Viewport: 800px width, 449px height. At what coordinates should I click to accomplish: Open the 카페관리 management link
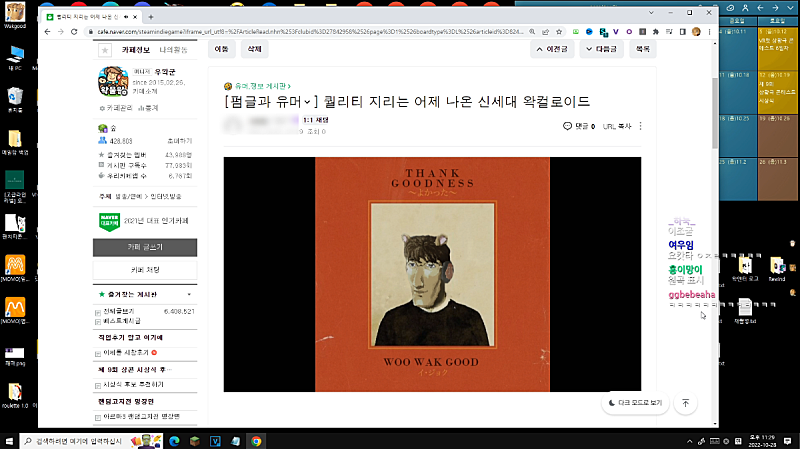116,108
